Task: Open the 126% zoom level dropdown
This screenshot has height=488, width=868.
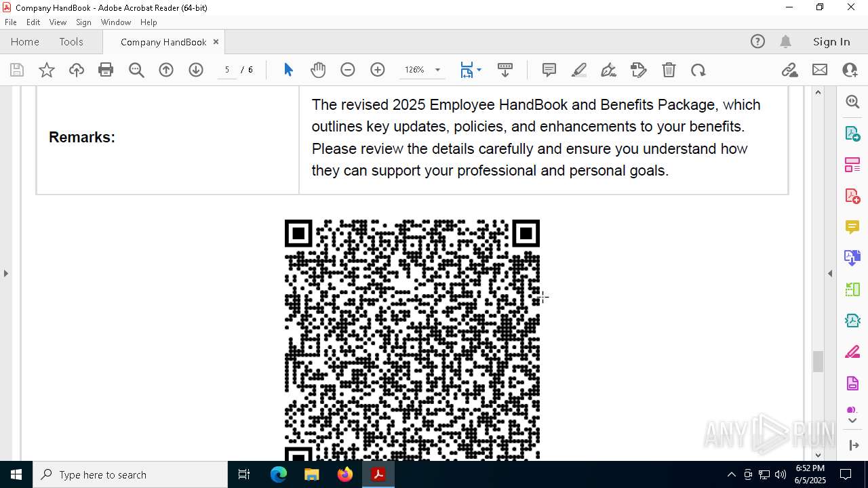Action: [x=437, y=70]
